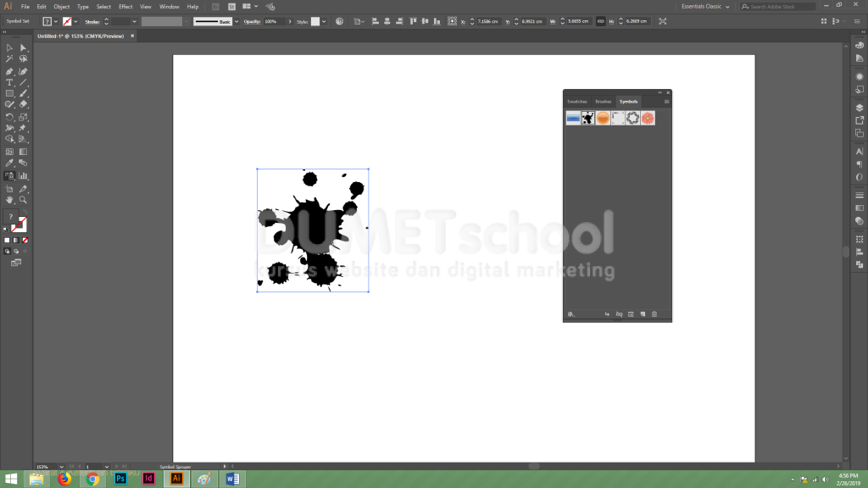Toggle Constrain Width and Height proportions
Image resolution: width=868 pixels, height=488 pixels.
click(x=601, y=21)
